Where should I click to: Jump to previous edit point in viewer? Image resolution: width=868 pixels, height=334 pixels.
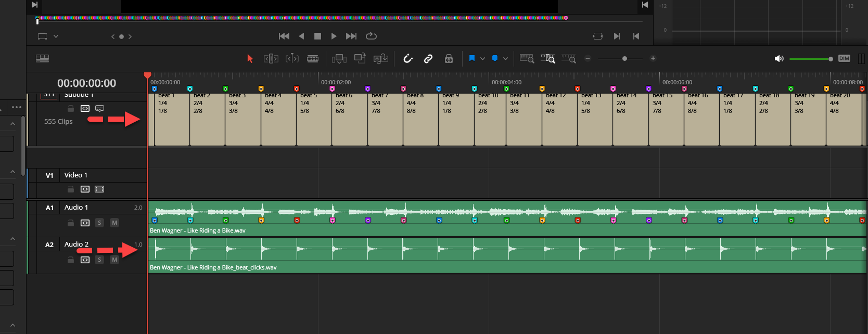pyautogui.click(x=636, y=36)
